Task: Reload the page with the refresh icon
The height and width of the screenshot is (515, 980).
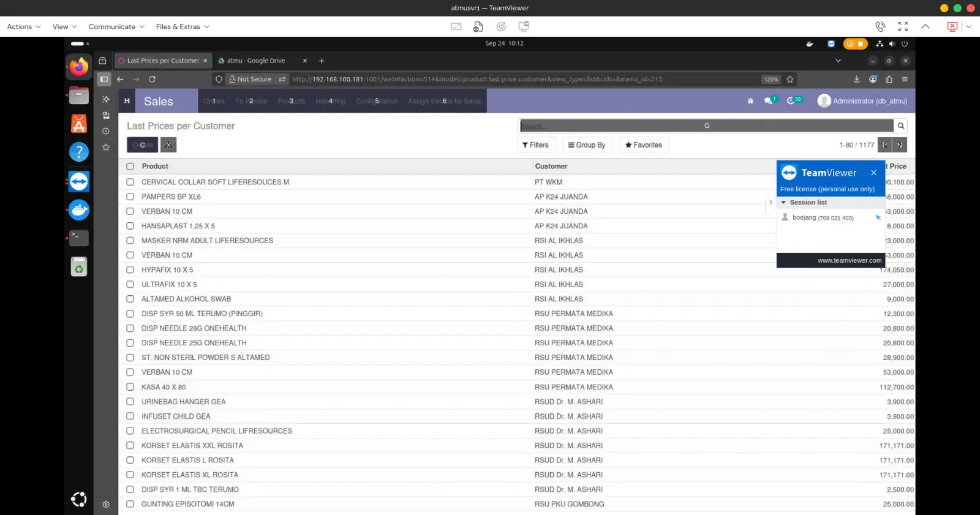Action: click(x=152, y=79)
